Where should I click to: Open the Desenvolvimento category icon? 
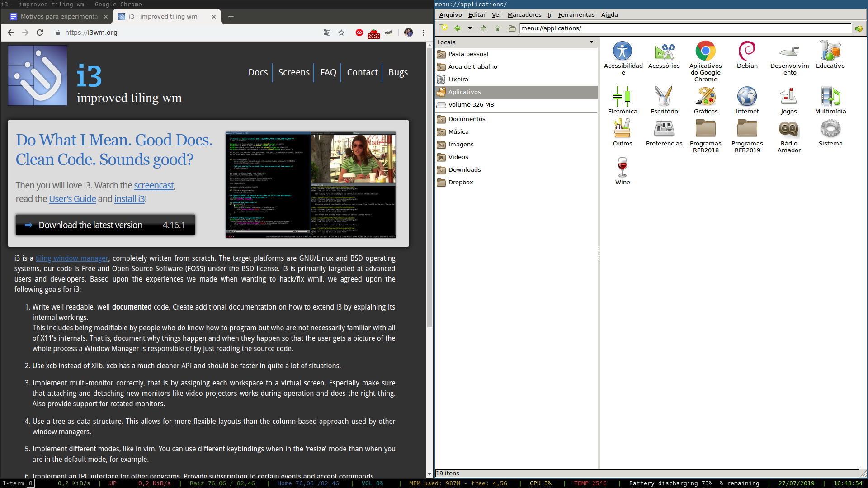789,51
